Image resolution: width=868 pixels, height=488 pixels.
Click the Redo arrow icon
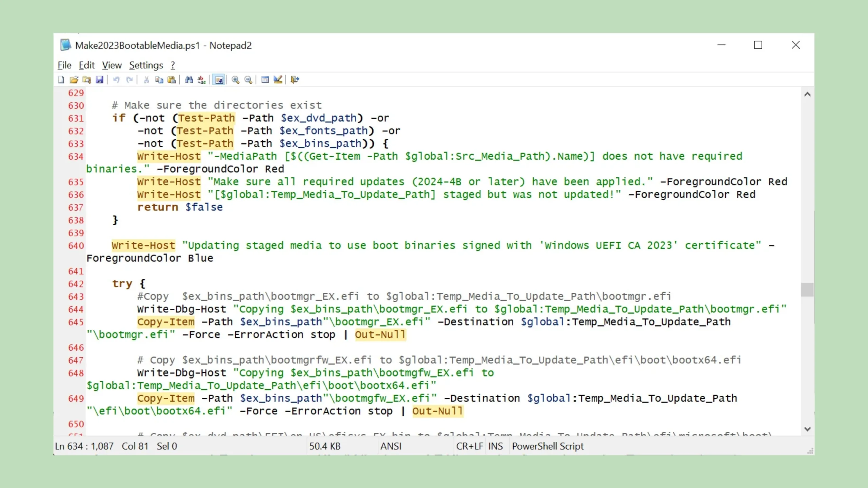point(129,80)
